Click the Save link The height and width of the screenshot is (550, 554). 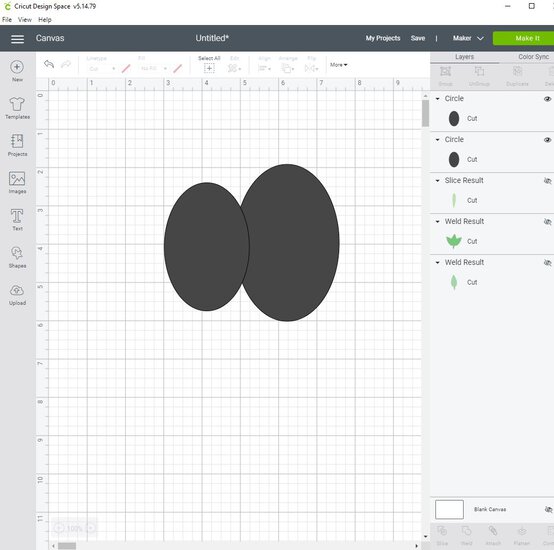click(x=418, y=38)
